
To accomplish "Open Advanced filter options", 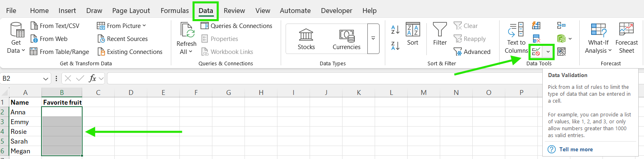I will tap(472, 52).
